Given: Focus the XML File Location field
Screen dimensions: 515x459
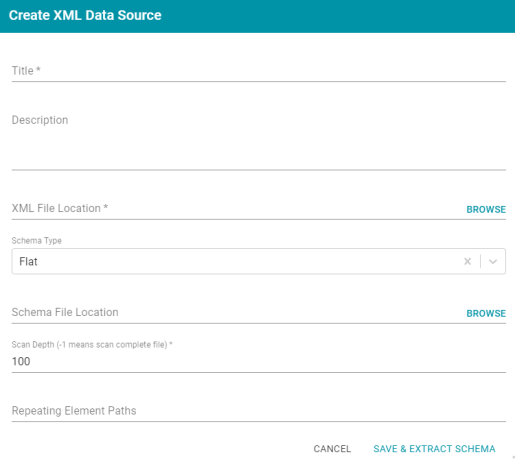Looking at the screenshot, I should (x=237, y=208).
